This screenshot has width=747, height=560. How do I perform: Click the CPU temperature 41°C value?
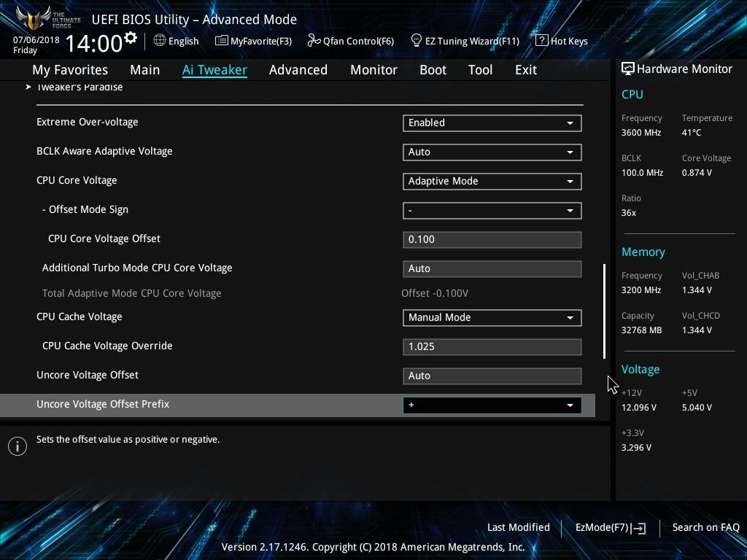click(692, 133)
